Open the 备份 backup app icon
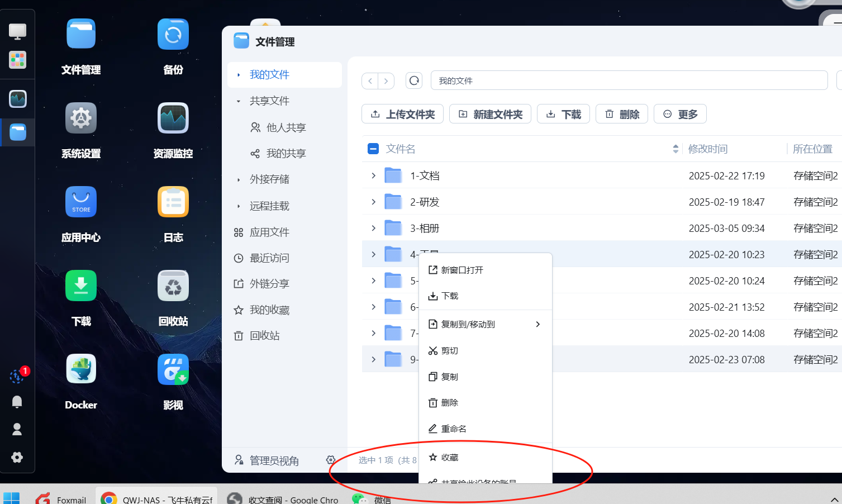This screenshot has width=842, height=504. coord(173,34)
